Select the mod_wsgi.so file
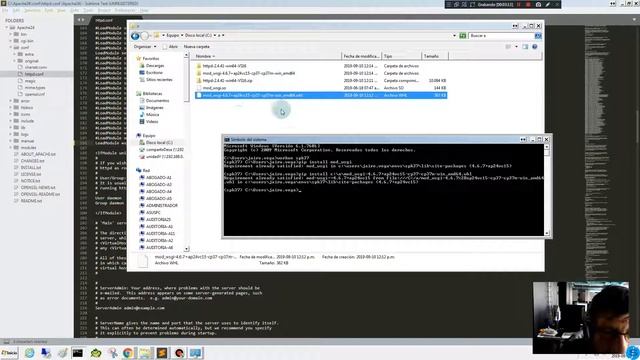The height and width of the screenshot is (360, 640). tap(320, 88)
